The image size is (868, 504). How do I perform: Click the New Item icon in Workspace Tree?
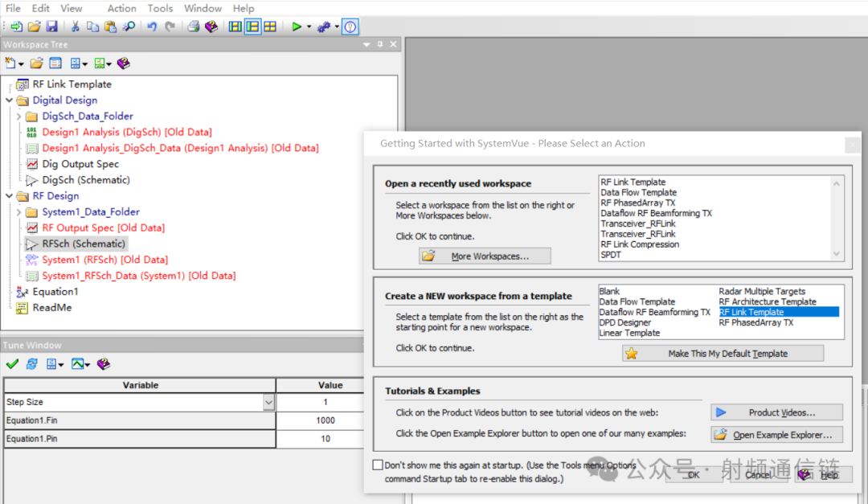tap(10, 64)
